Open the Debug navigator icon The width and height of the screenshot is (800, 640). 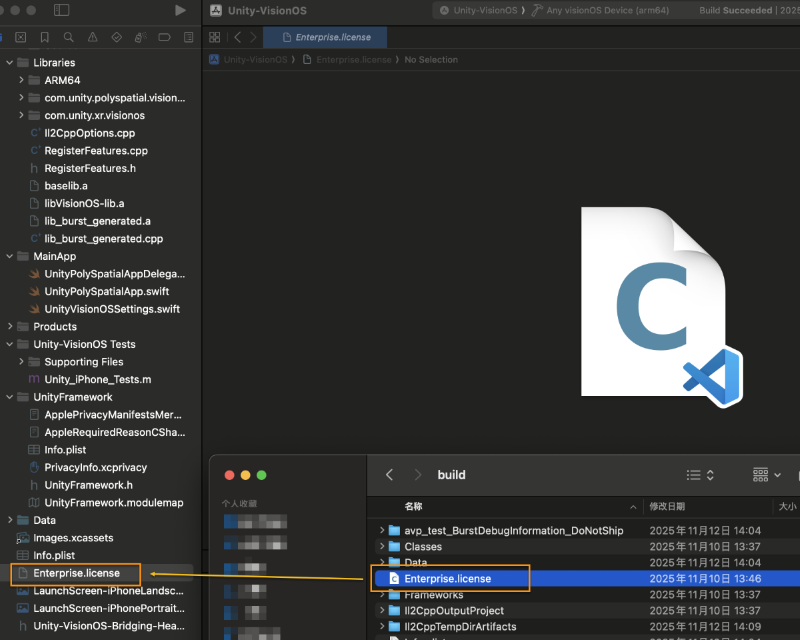139,37
